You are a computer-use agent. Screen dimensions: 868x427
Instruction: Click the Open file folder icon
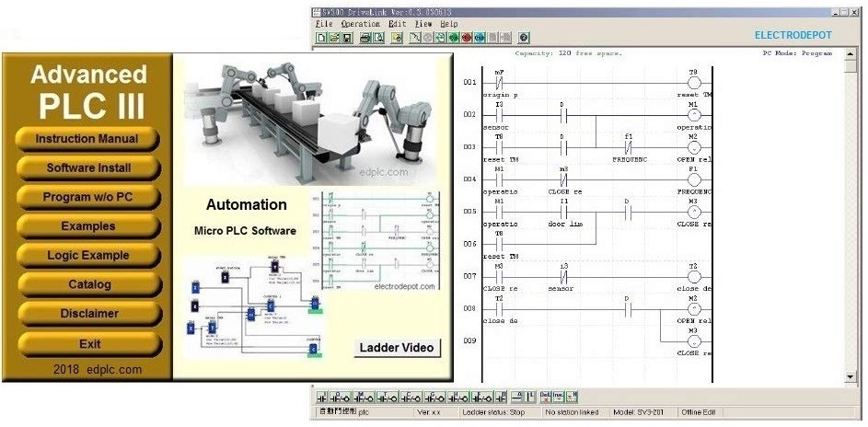[334, 38]
